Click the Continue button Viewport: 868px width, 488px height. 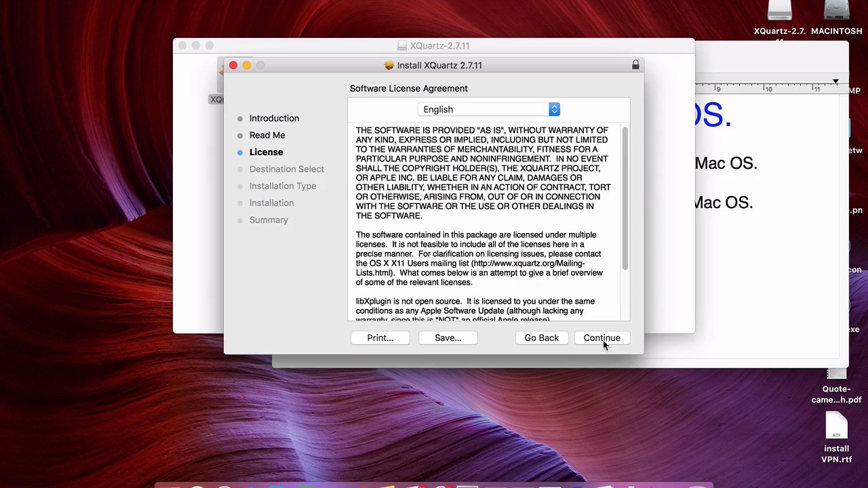[601, 338]
